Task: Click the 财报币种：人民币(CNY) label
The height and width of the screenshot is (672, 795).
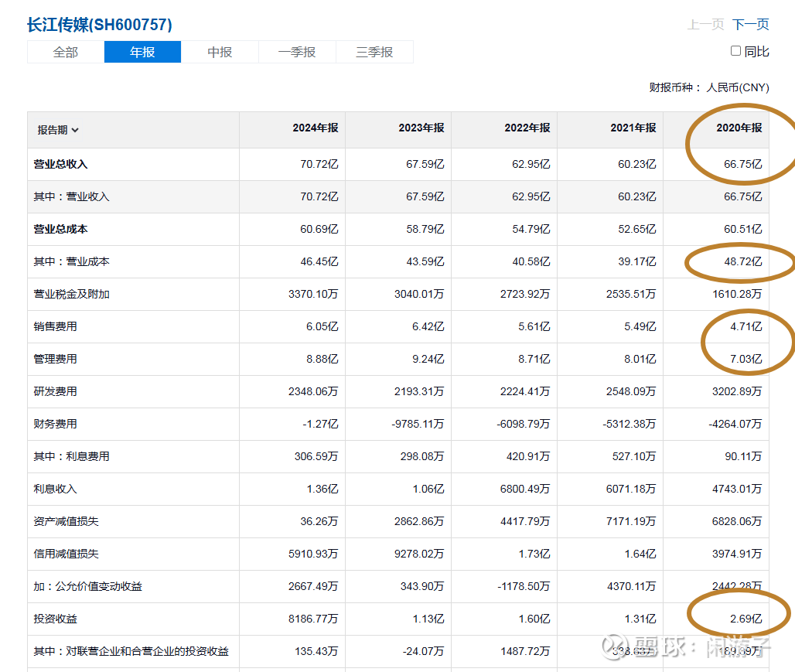Action: [x=709, y=87]
